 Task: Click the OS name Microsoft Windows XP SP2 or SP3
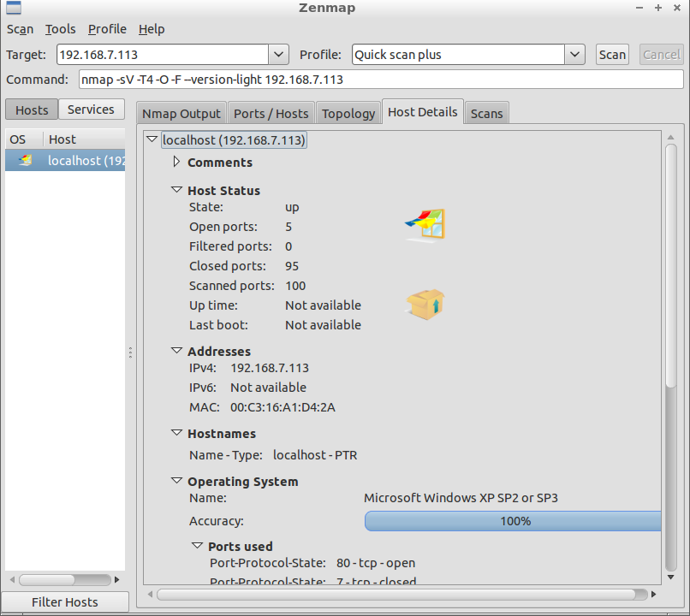(x=461, y=498)
